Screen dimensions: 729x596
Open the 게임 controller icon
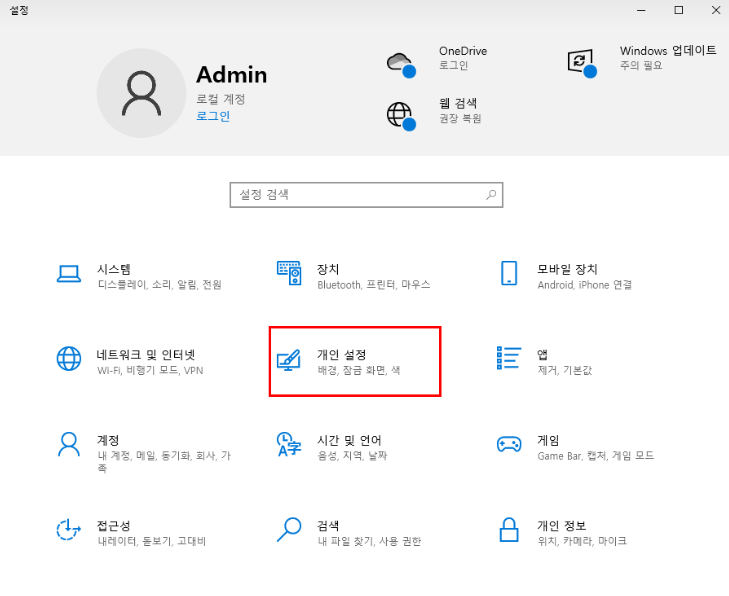point(509,444)
